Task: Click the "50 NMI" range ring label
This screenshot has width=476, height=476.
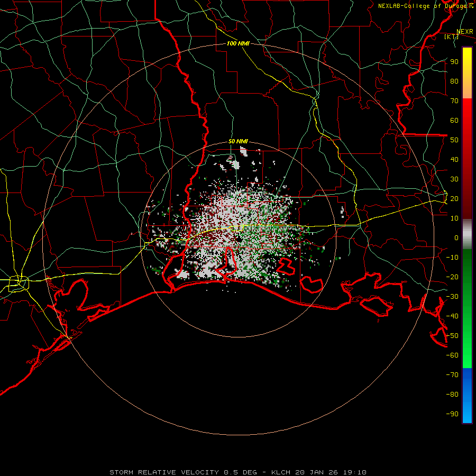Action: tap(238, 141)
